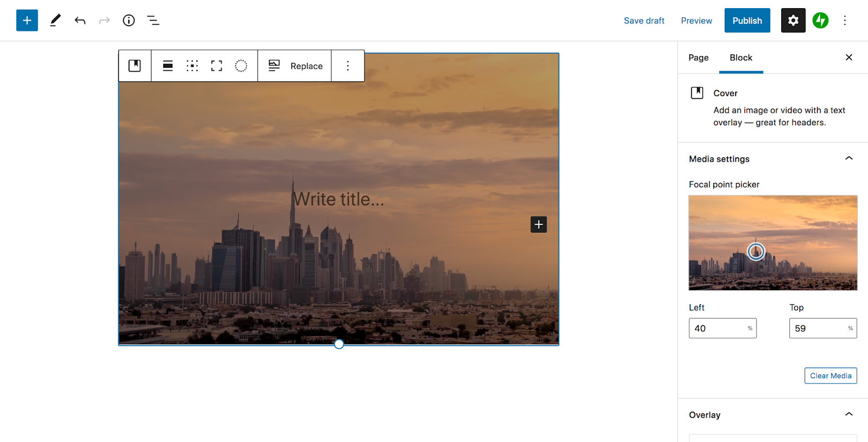This screenshot has width=868, height=442.
Task: Click the Write title placeholder text
Action: coord(339,199)
